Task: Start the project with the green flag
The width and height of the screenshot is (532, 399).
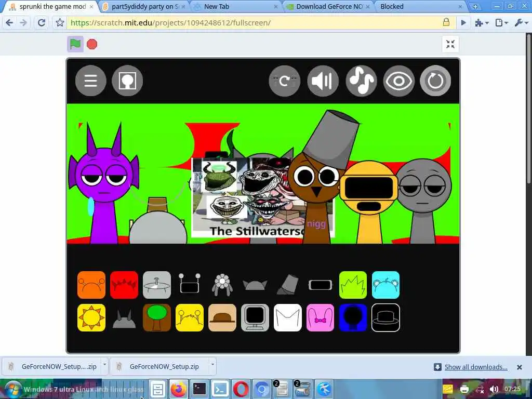Action: tap(75, 44)
